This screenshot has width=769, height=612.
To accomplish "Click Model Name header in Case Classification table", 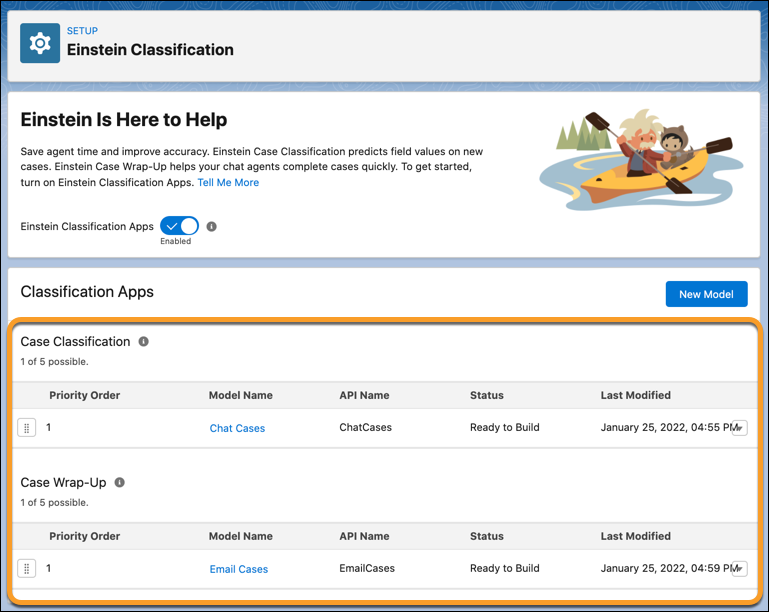I will (241, 395).
